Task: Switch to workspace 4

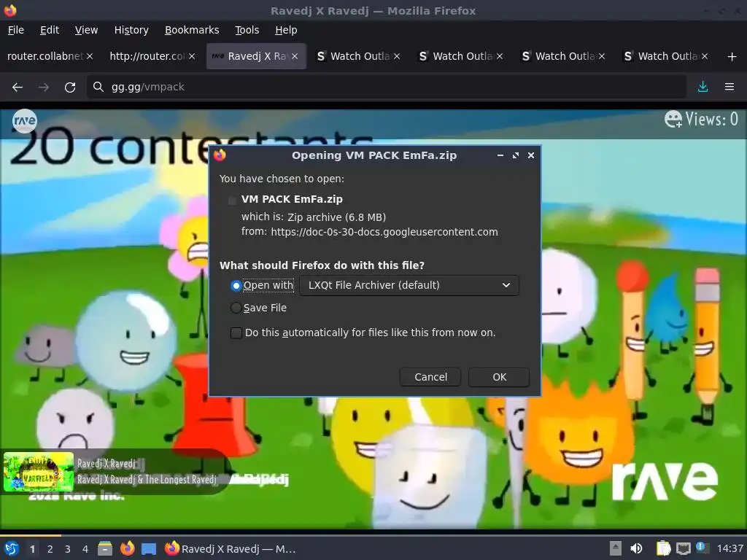Action: pos(85,549)
